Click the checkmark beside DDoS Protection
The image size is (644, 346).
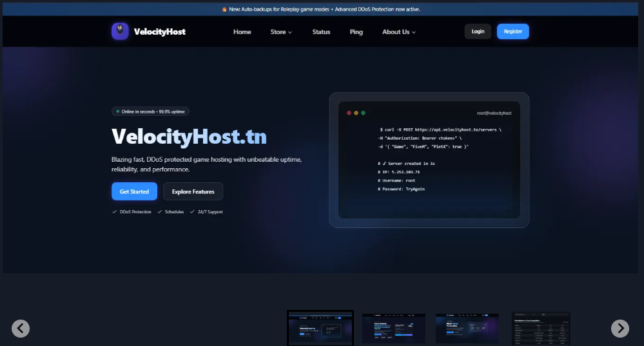[115, 212]
